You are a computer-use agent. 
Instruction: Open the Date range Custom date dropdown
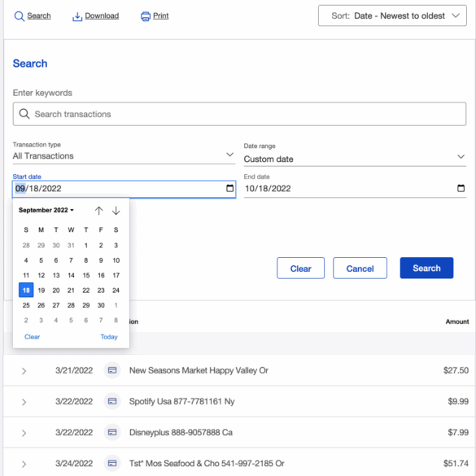pyautogui.click(x=355, y=159)
